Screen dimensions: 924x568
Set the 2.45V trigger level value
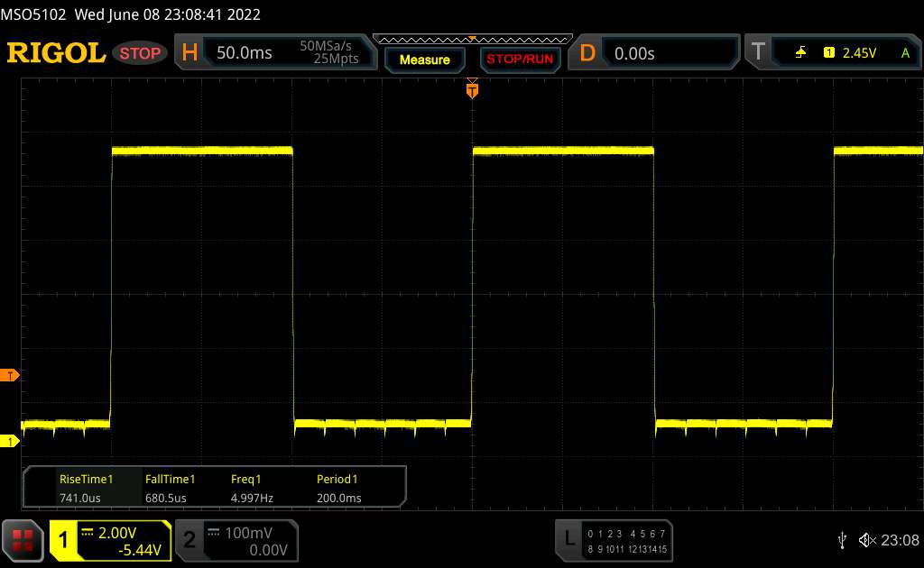[x=859, y=53]
